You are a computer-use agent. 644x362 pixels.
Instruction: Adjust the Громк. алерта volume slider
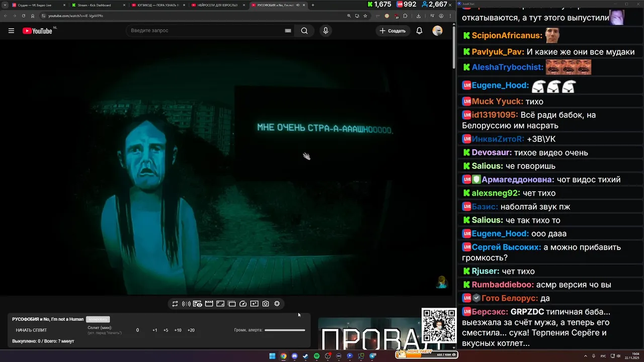285,330
